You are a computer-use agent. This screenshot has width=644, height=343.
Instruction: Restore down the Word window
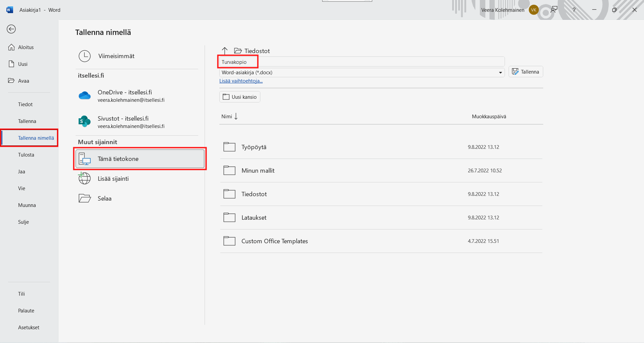614,10
